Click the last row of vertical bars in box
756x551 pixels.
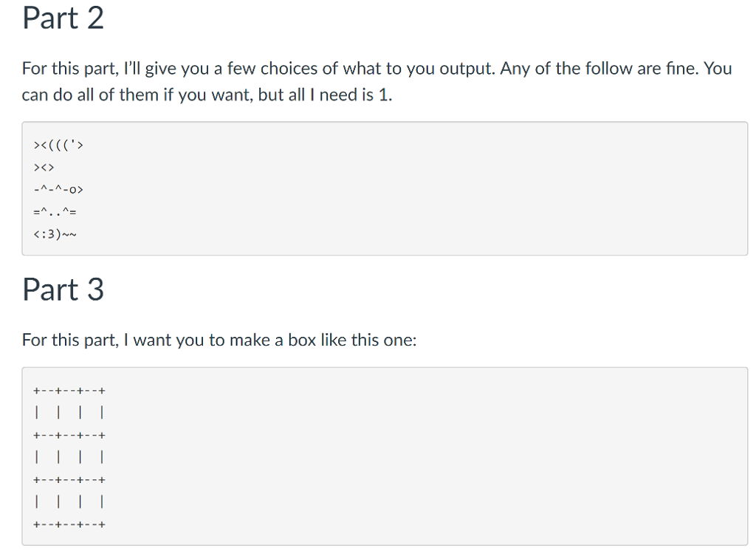(70, 502)
